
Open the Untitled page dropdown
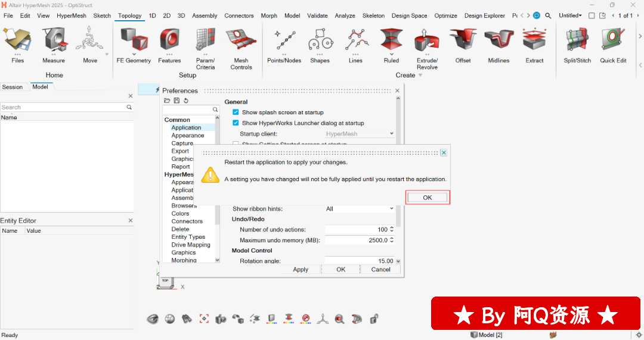[x=571, y=15]
